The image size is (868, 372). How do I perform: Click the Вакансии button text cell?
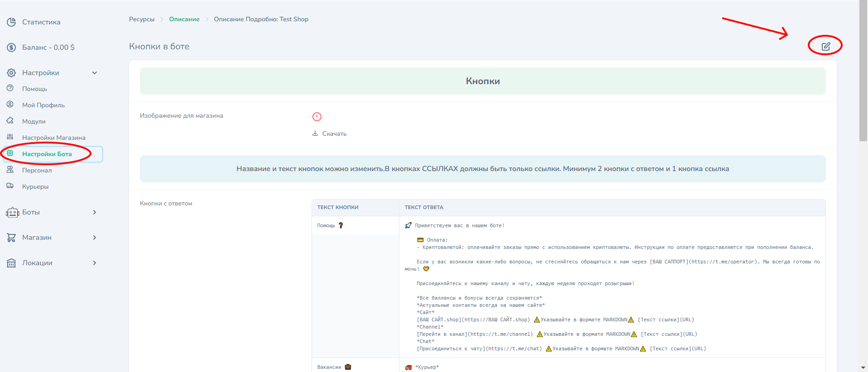click(x=355, y=367)
